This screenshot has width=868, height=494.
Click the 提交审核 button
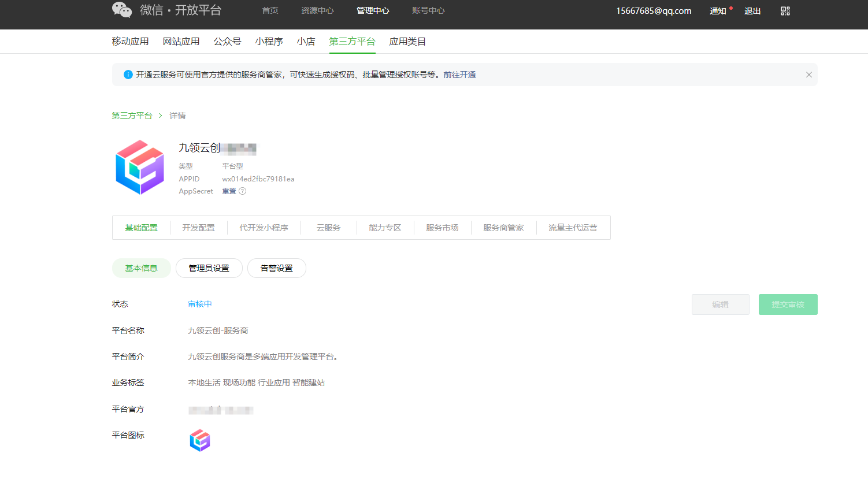788,304
